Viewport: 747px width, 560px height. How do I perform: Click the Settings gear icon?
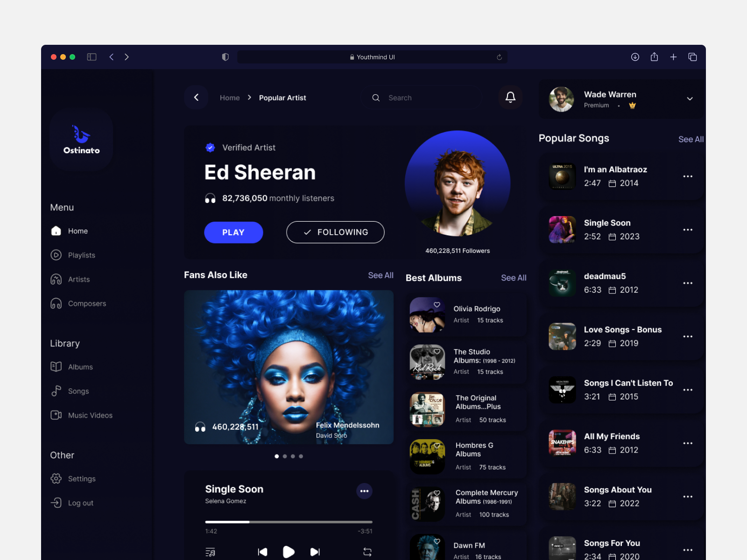pos(56,478)
